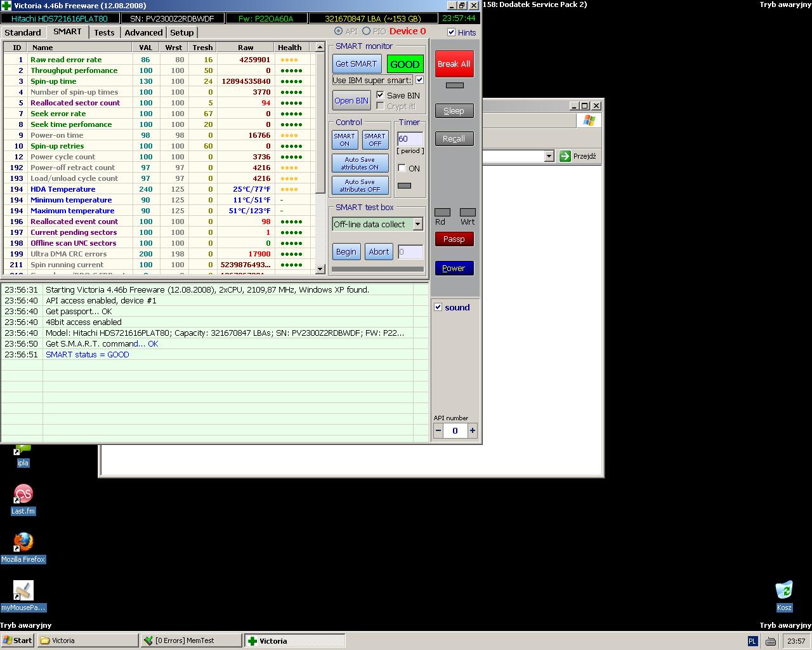Abort the SMART test
Image resolution: width=812 pixels, height=650 pixels.
click(379, 252)
